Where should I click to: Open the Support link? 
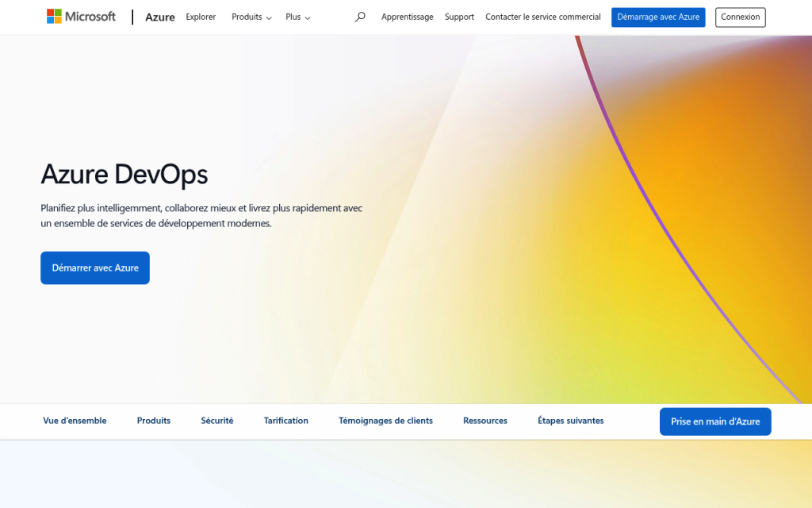[459, 17]
